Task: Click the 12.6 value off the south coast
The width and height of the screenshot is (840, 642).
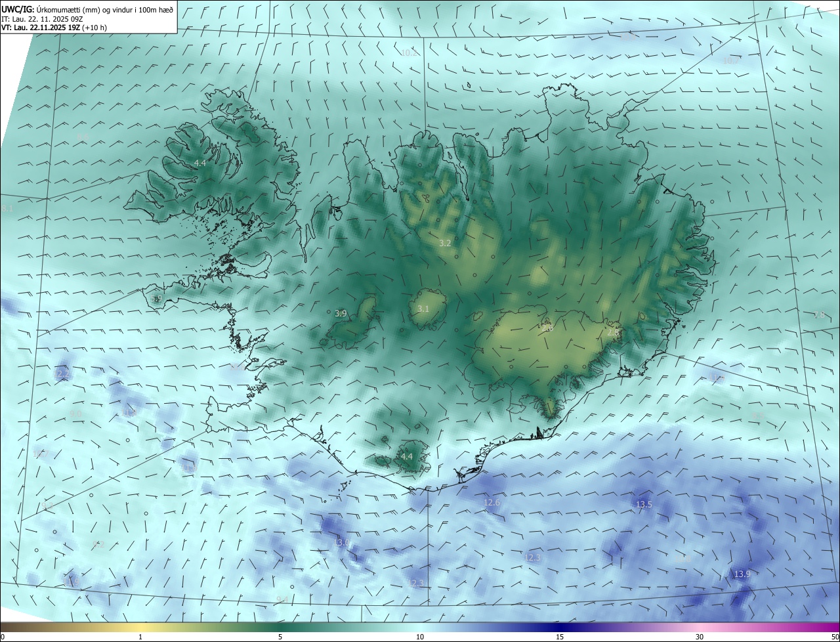Action: click(492, 503)
